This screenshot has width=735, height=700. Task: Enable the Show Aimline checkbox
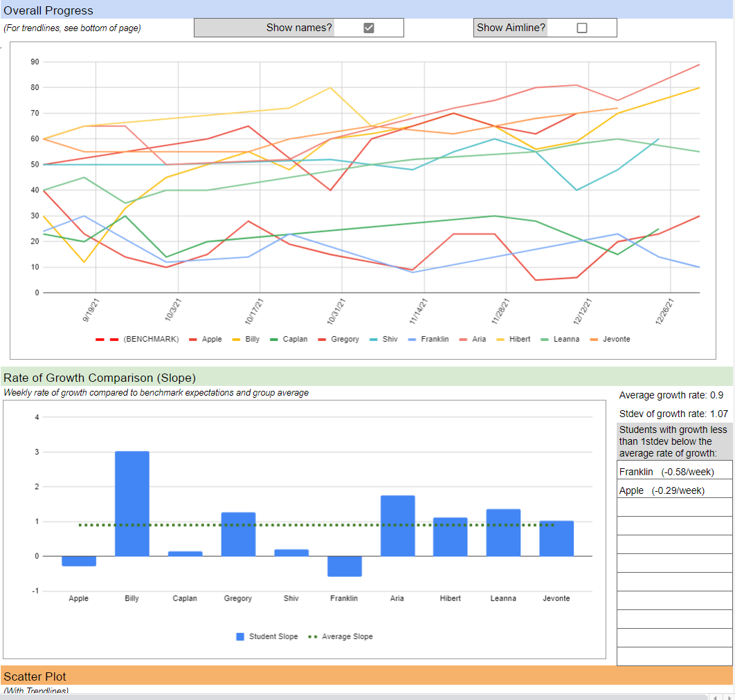(x=581, y=28)
